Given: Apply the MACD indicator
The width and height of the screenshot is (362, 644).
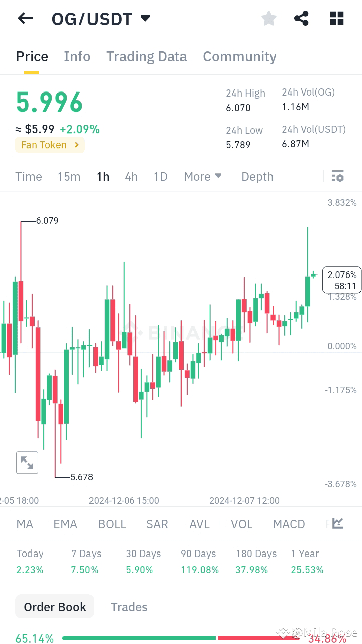Looking at the screenshot, I should (x=289, y=524).
